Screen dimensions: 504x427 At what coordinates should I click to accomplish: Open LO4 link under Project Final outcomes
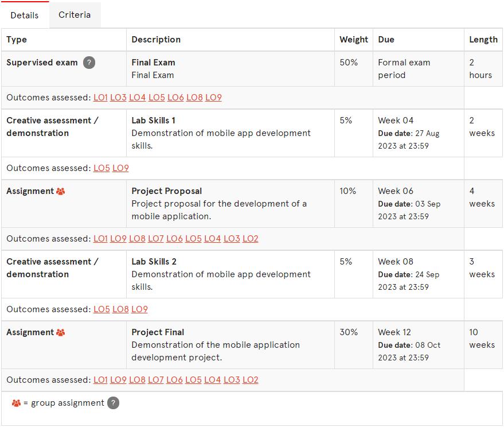213,380
